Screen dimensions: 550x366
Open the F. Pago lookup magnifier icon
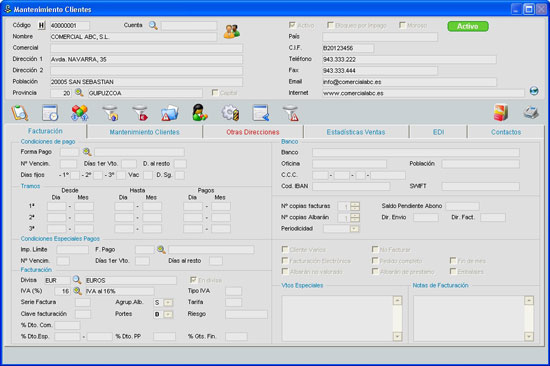pos(161,249)
